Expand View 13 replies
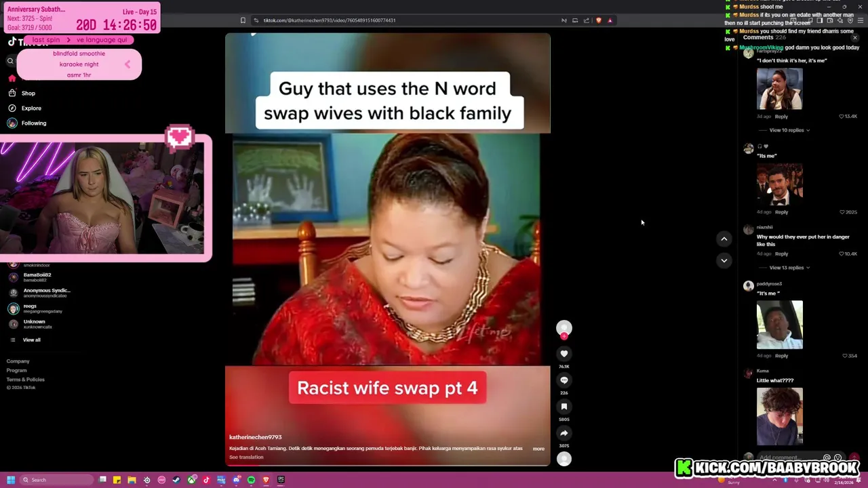Image resolution: width=868 pixels, height=488 pixels. click(789, 268)
